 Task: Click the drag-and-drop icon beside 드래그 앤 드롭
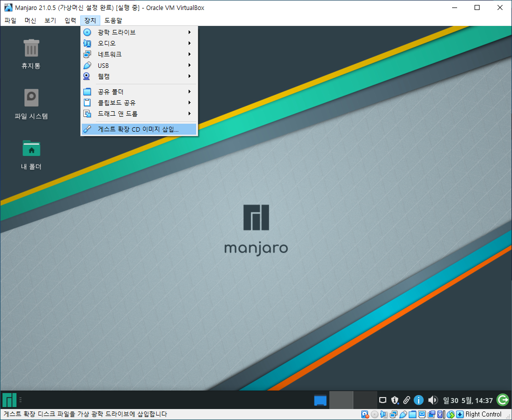coord(87,114)
